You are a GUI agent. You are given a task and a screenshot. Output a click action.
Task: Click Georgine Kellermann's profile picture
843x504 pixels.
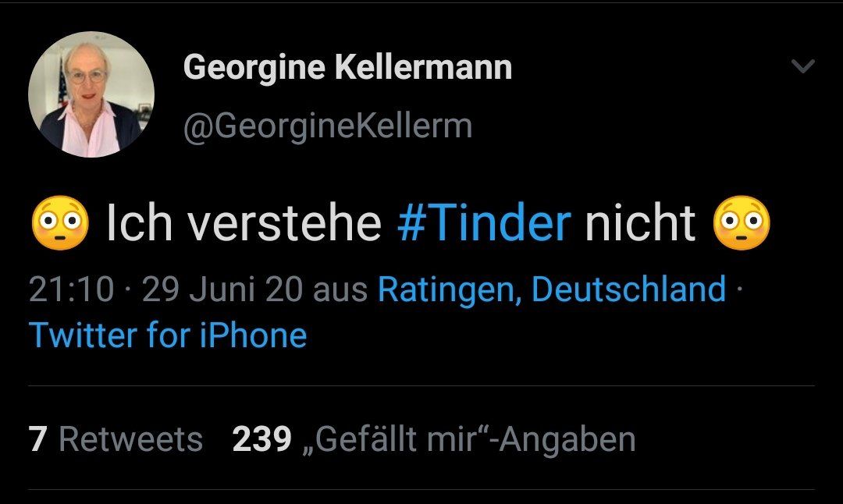[x=91, y=94]
